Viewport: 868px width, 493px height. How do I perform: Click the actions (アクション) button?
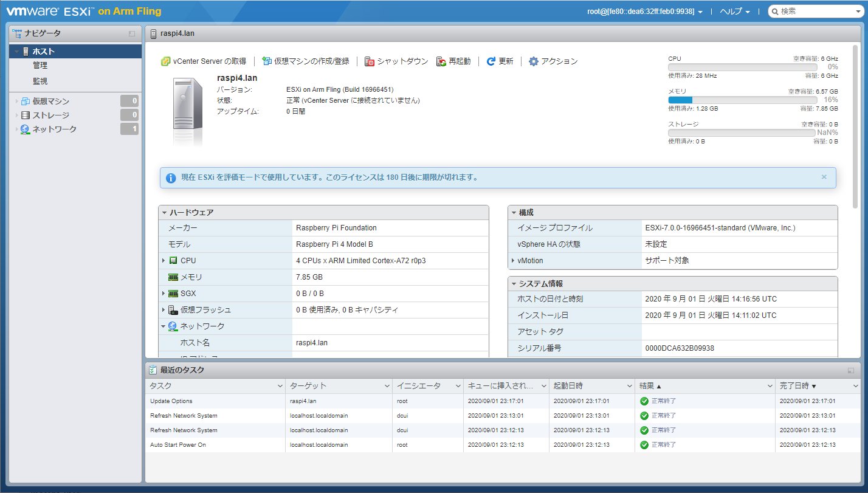pyautogui.click(x=553, y=61)
